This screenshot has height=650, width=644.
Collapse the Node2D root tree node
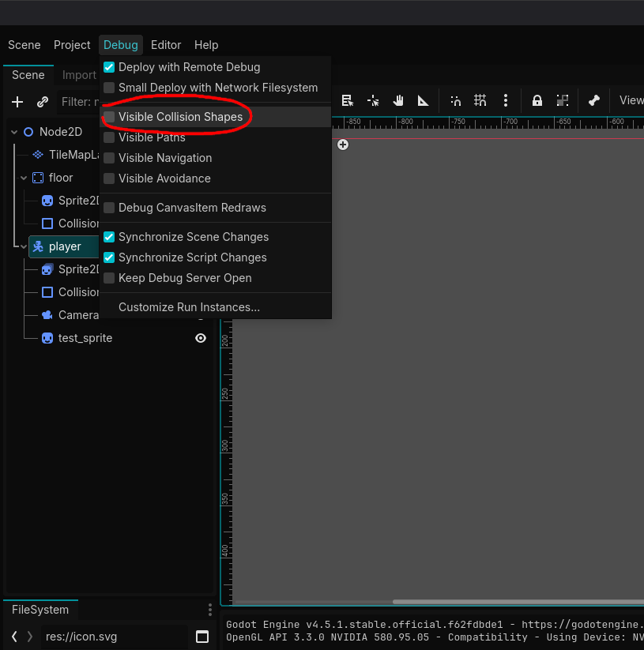14,132
